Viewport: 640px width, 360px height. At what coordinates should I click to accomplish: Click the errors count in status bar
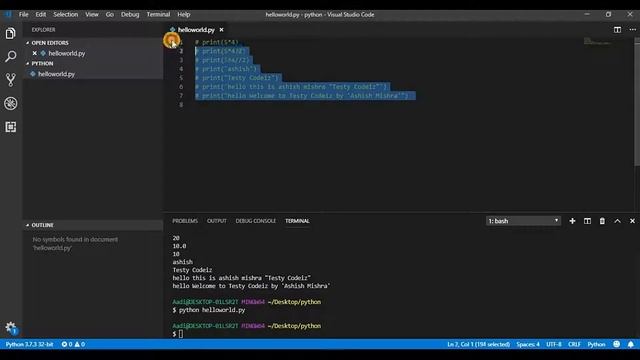pyautogui.click(x=67, y=344)
